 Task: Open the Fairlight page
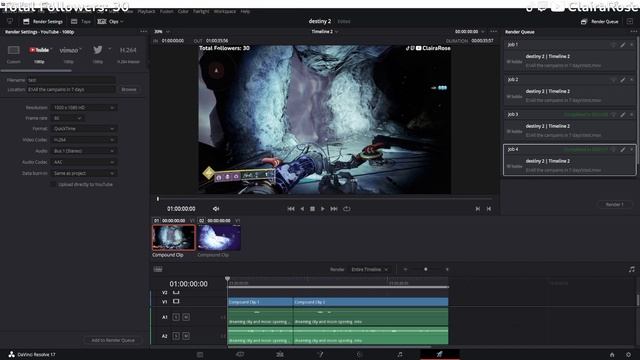400,355
